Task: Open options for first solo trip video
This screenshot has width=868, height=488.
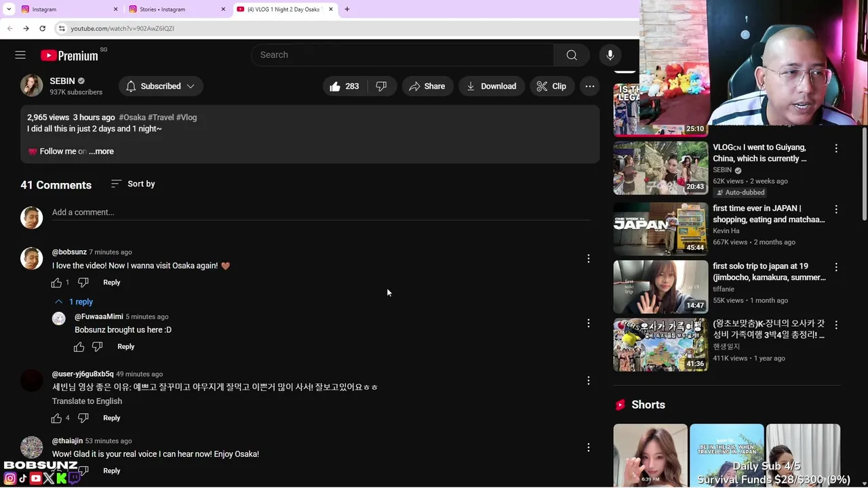Action: (x=835, y=267)
